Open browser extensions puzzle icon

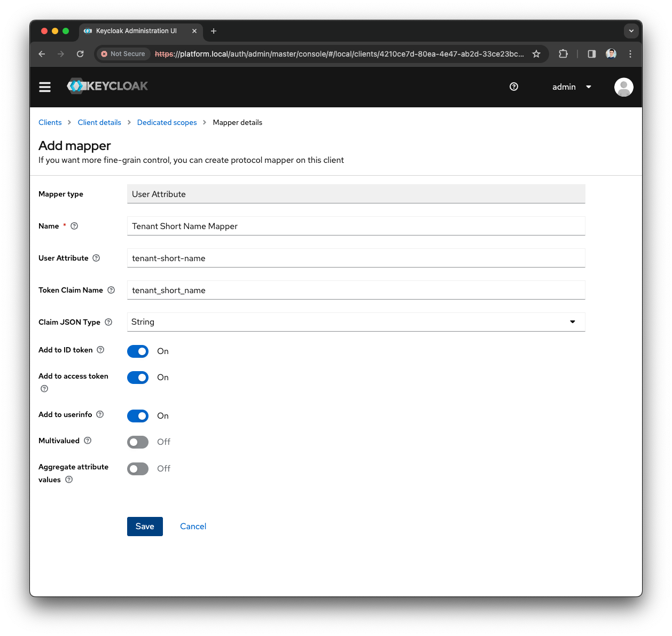(563, 54)
